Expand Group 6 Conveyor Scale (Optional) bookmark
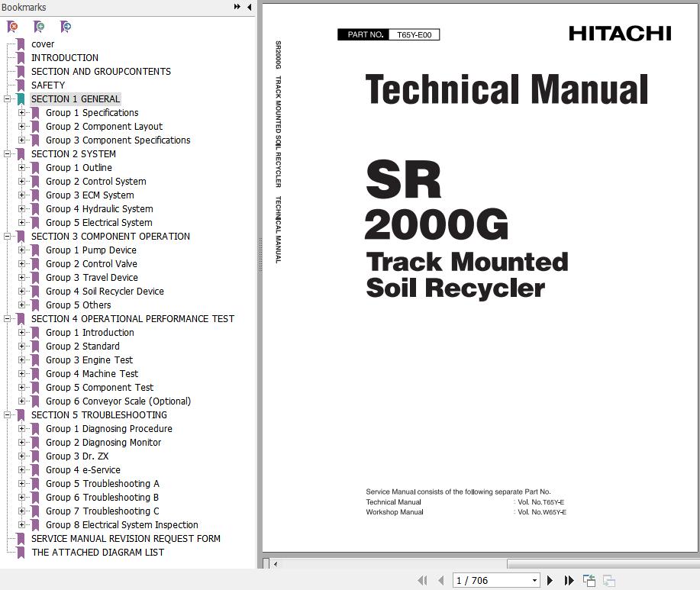 click(21, 401)
